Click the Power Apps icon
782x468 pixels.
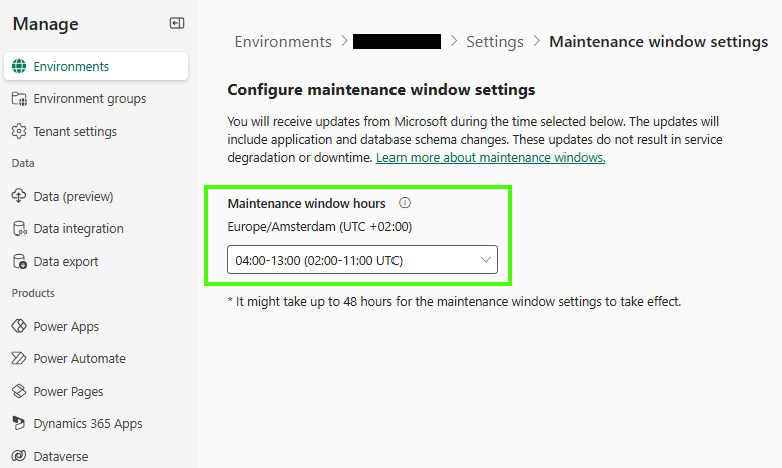tap(18, 327)
